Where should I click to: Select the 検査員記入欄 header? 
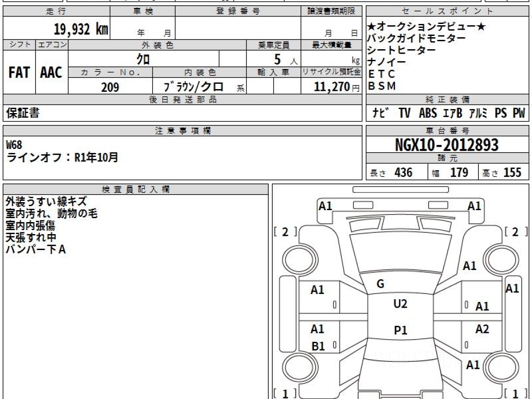(x=136, y=189)
